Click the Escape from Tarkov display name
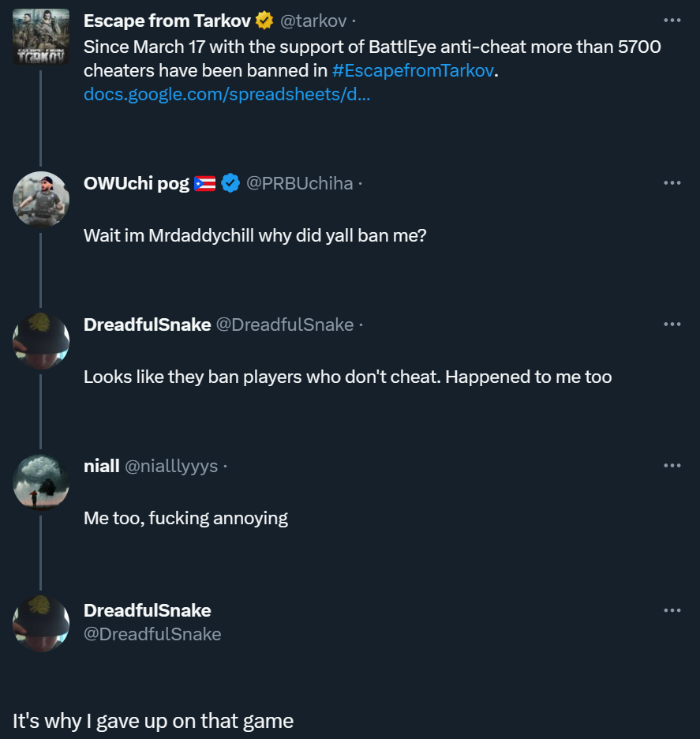 (167, 20)
